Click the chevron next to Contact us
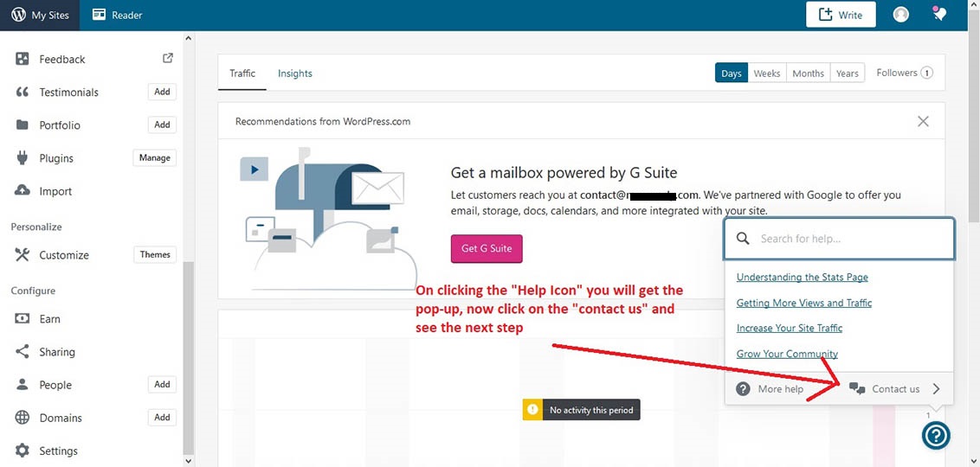The image size is (980, 467). (x=936, y=389)
